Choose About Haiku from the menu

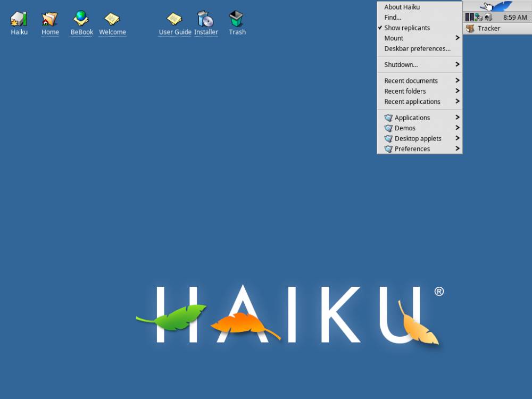(420, 7)
